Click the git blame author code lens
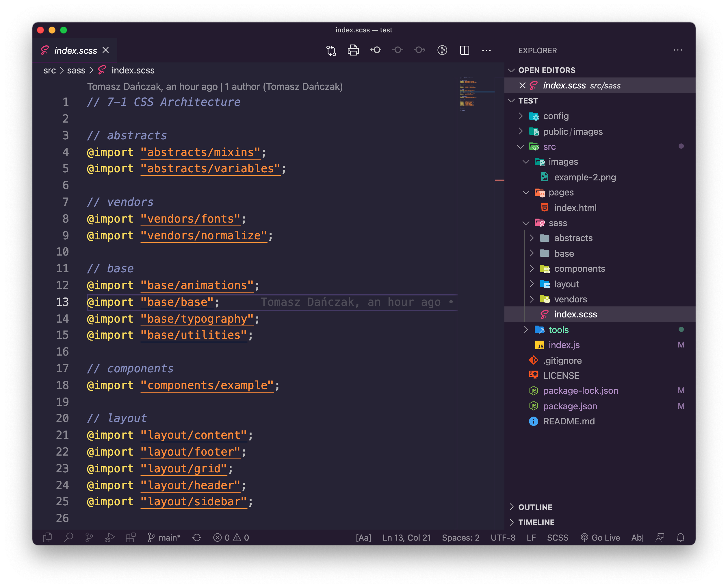This screenshot has height=588, width=728. click(215, 87)
